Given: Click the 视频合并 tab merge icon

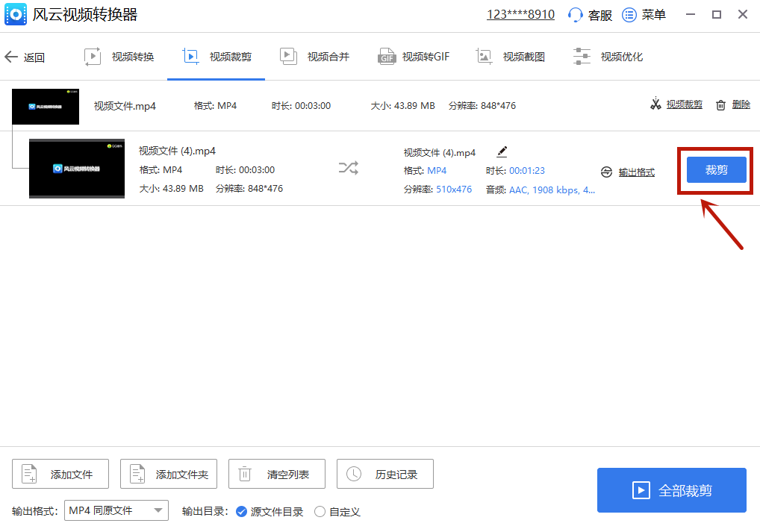Looking at the screenshot, I should tap(288, 57).
